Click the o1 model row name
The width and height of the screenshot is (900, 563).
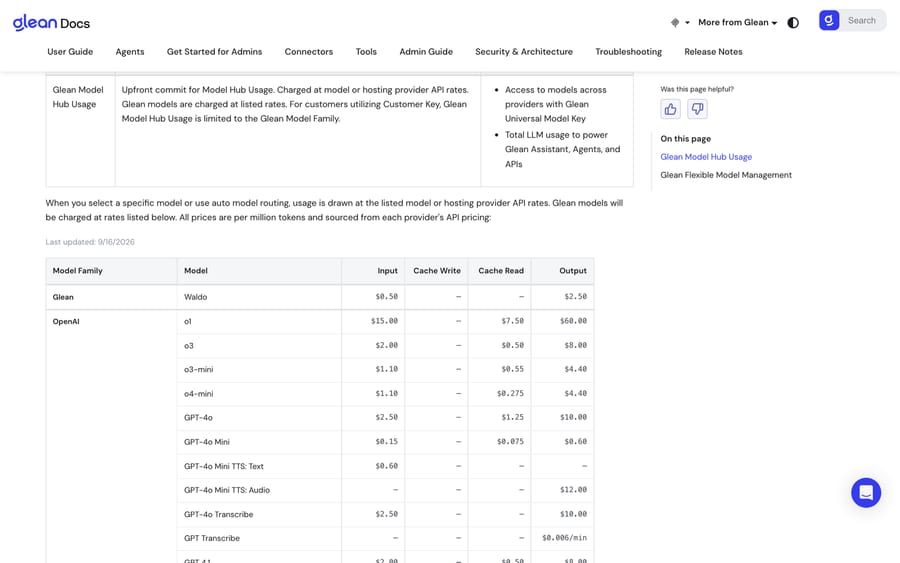click(x=188, y=321)
